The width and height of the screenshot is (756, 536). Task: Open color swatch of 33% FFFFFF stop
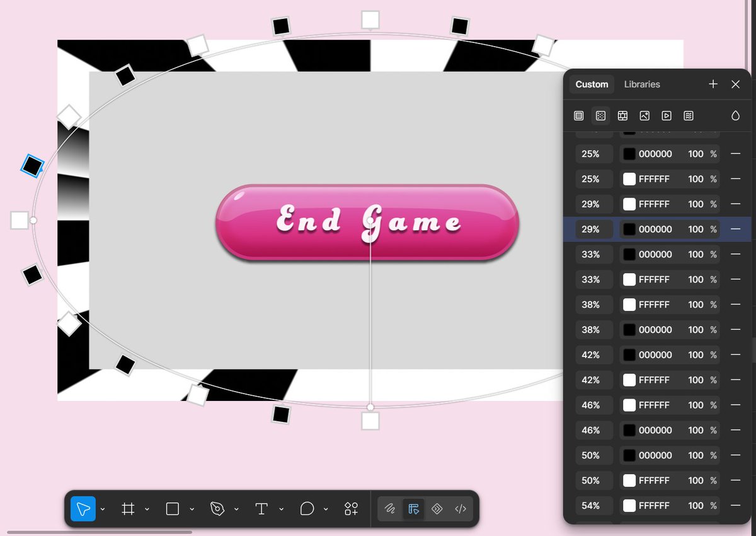(629, 279)
